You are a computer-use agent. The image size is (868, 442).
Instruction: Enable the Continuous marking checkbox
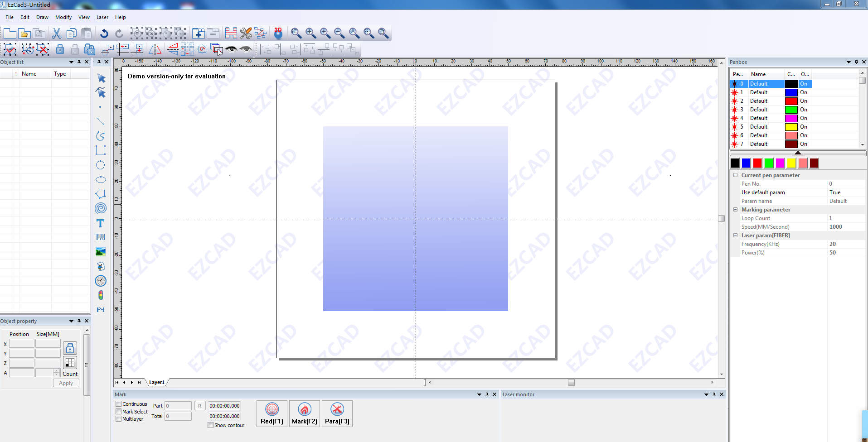tap(118, 404)
